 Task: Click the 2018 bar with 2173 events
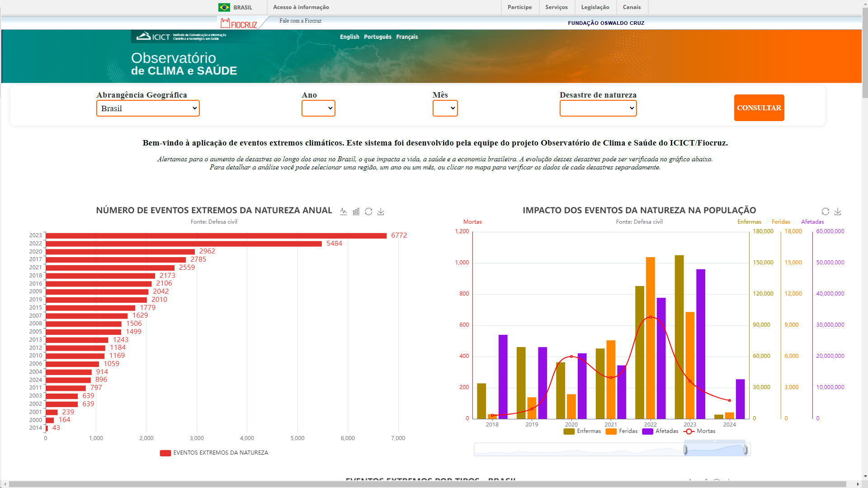click(x=100, y=276)
